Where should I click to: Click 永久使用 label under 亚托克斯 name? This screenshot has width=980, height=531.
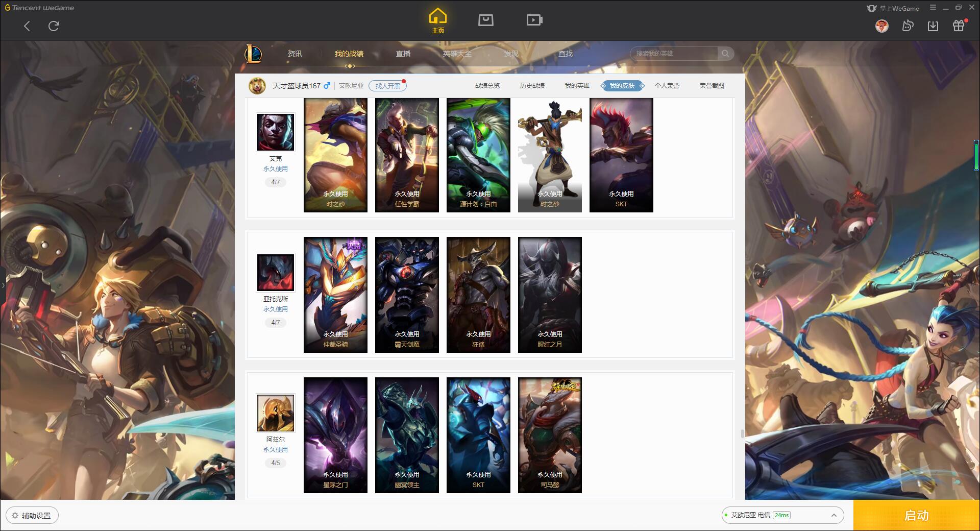point(276,309)
